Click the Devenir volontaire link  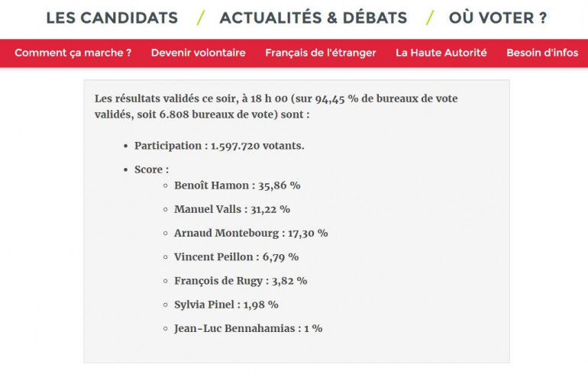[x=198, y=53]
